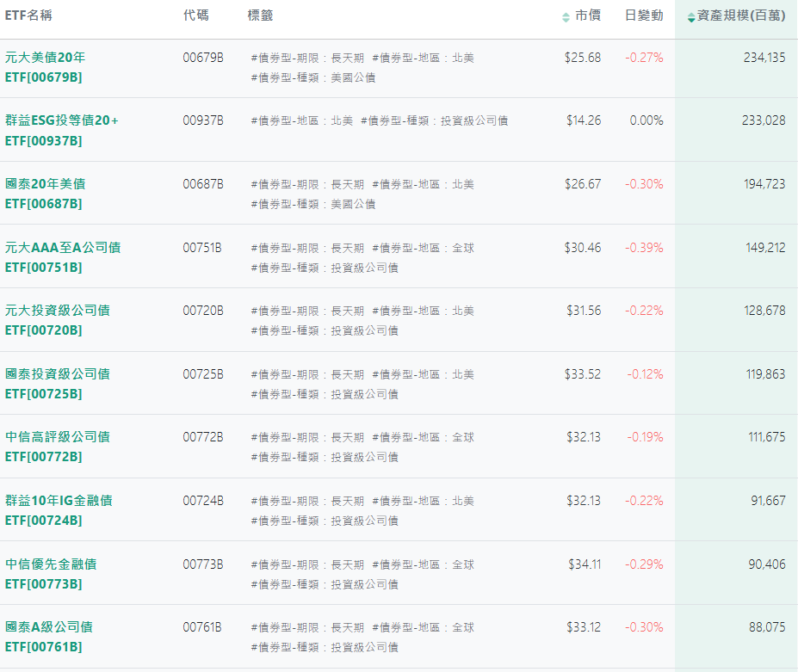
Task: Select price $33.12
Action: click(x=584, y=627)
